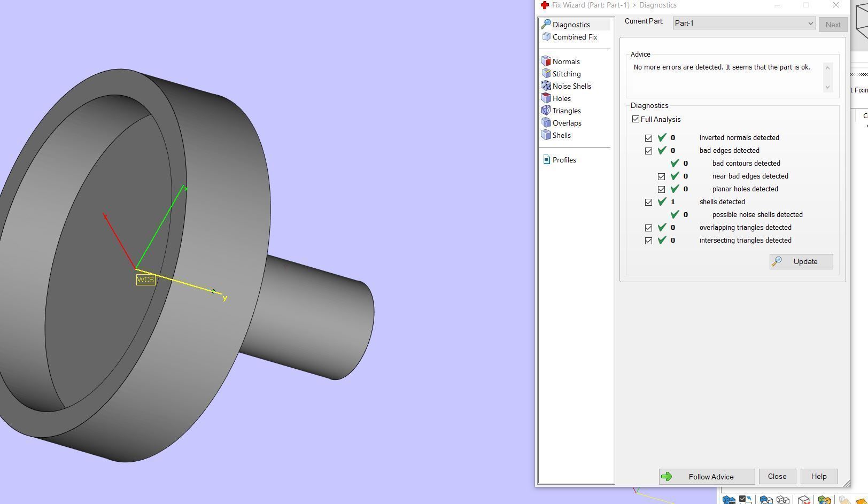Click the green and orange cubes icon
Image resolution: width=868 pixels, height=504 pixels.
(x=825, y=500)
